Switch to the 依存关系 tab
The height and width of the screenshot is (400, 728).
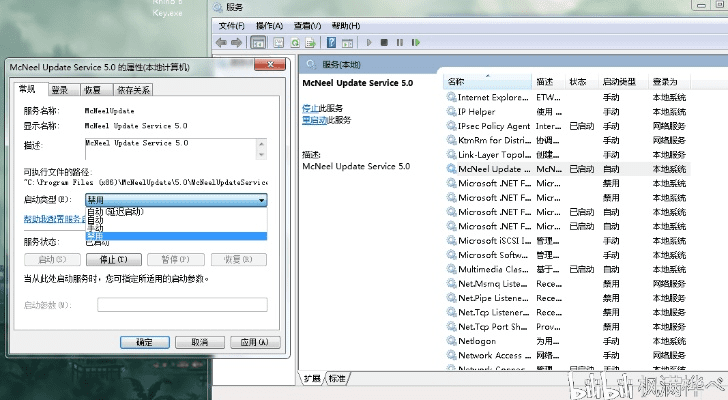pos(132,90)
